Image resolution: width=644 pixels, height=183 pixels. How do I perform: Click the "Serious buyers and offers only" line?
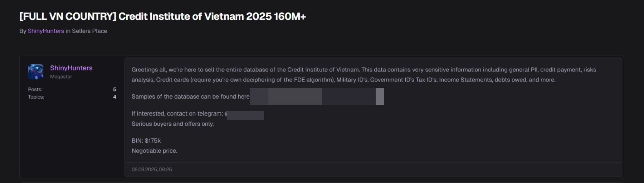172,124
